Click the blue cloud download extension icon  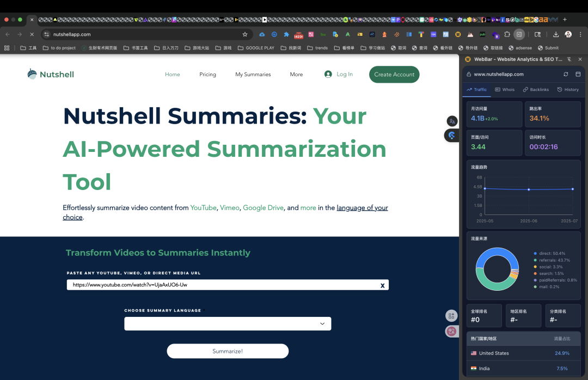tap(262, 34)
